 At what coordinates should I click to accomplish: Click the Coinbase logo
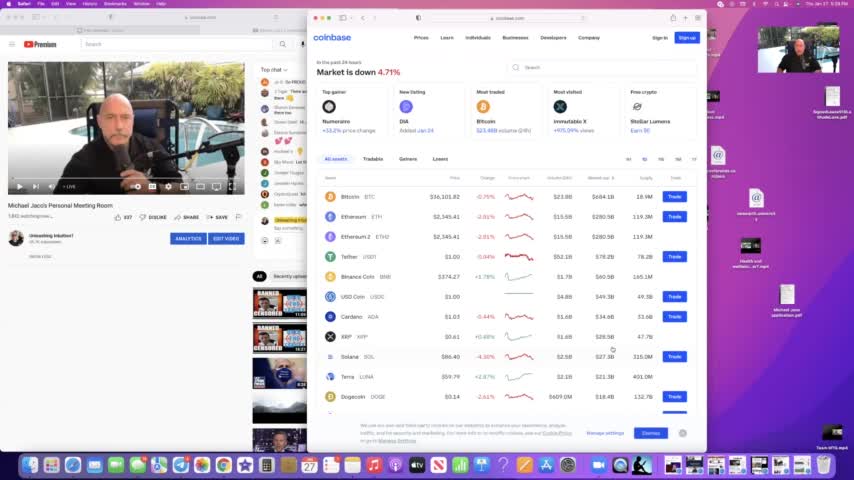(332, 38)
